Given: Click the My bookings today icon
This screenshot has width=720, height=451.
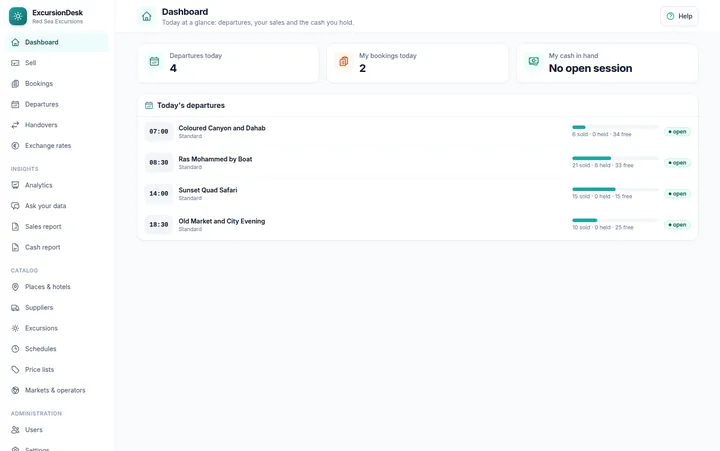Looking at the screenshot, I should pos(343,61).
